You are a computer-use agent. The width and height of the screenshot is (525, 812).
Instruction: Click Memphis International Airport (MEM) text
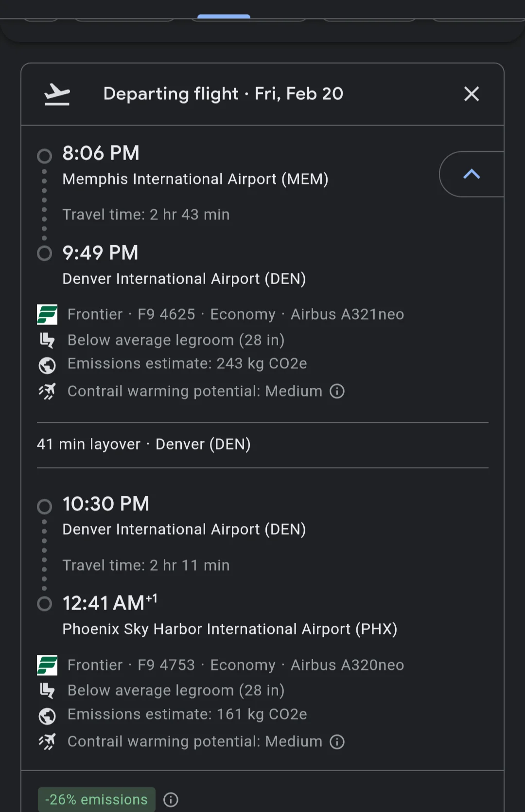point(195,179)
